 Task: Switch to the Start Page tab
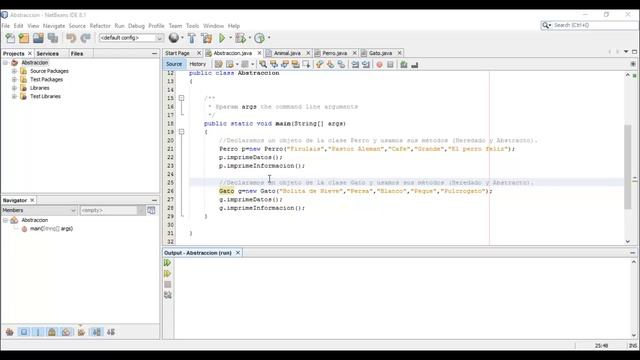tap(178, 53)
